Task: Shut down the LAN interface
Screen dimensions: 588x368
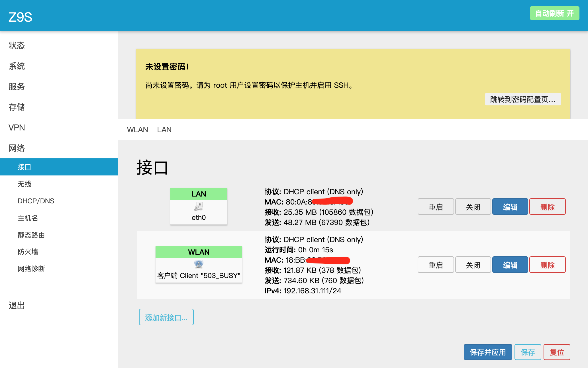Action: (473, 207)
